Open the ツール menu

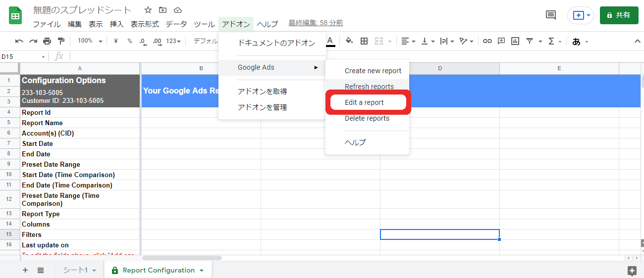[204, 24]
